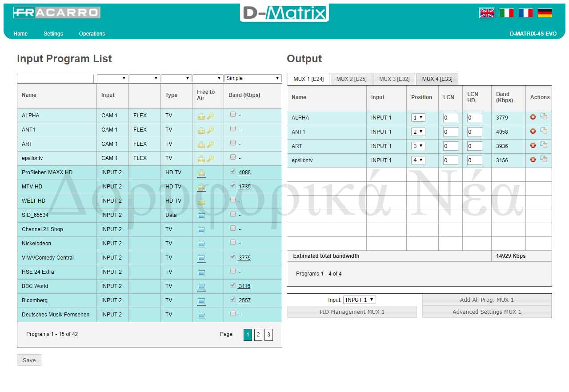Copy the ART output program

544,145
